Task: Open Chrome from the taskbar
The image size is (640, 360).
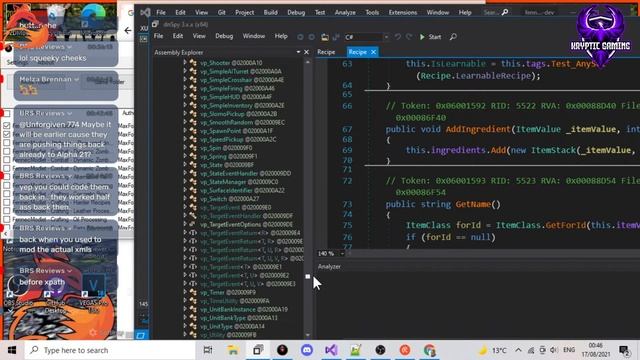Action: tap(429, 350)
